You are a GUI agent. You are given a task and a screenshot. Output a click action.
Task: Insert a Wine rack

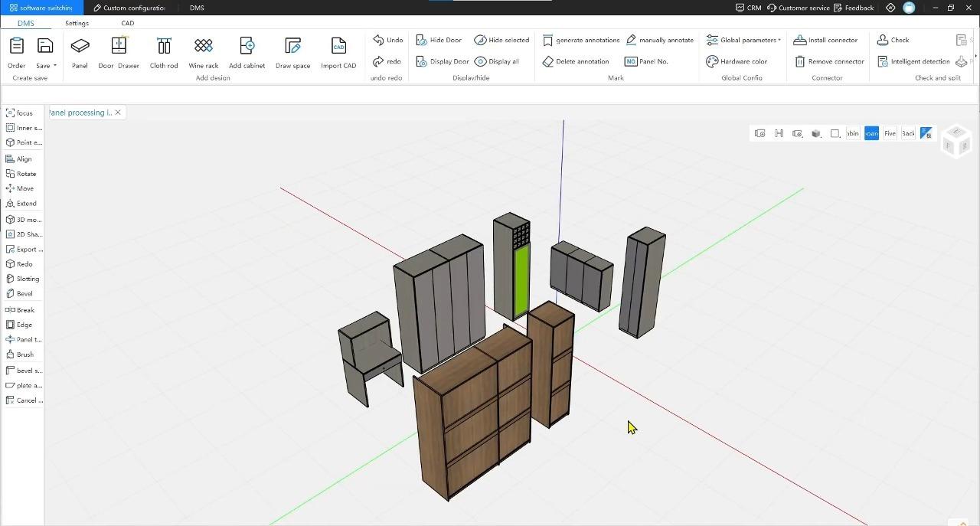click(x=204, y=52)
